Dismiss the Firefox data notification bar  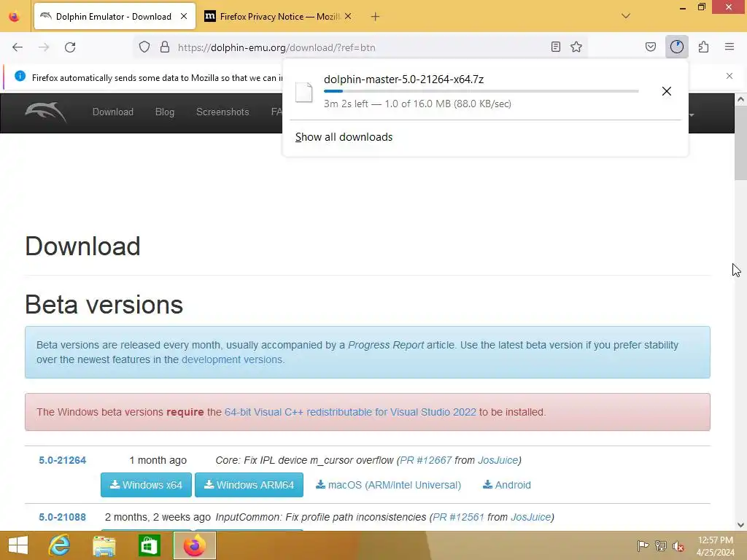click(729, 76)
